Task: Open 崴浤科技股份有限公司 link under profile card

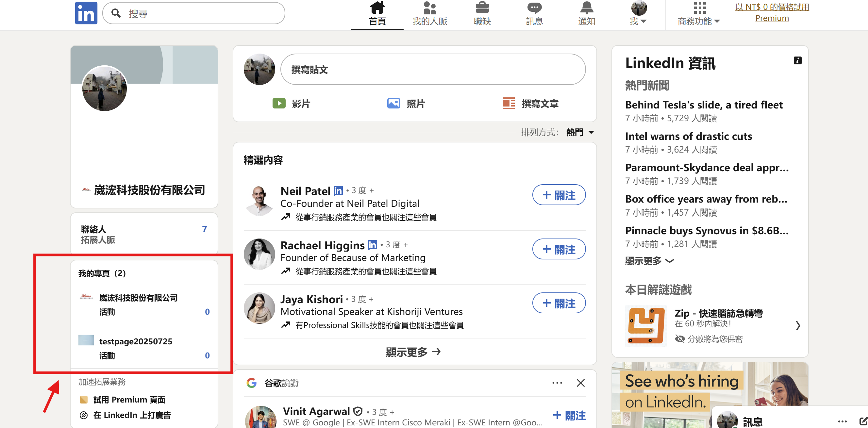Action: 149,190
